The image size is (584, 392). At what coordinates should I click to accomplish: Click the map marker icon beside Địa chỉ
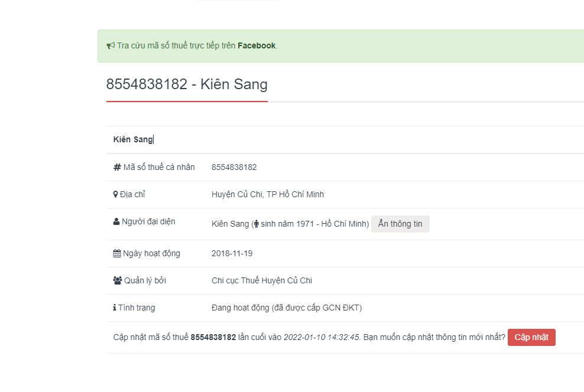pos(115,194)
